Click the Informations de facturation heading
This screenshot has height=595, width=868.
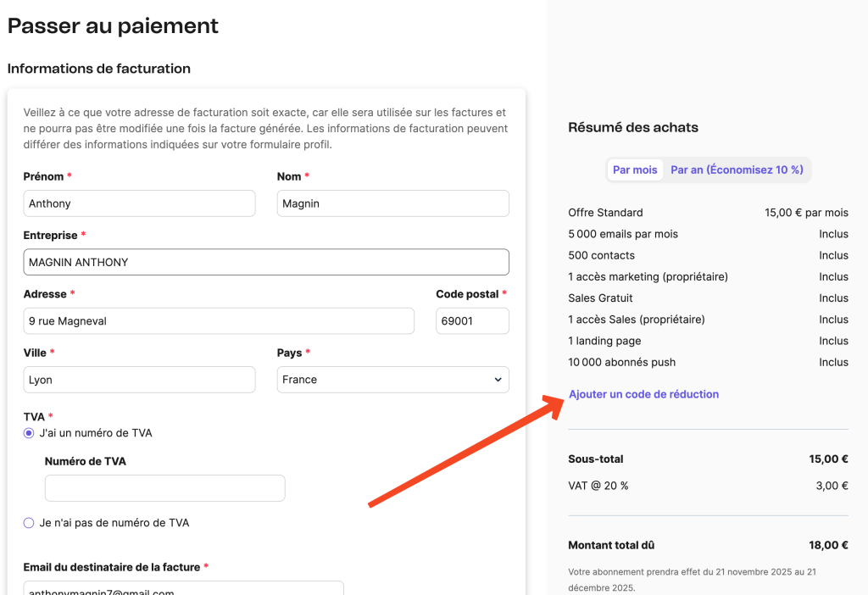98,69
